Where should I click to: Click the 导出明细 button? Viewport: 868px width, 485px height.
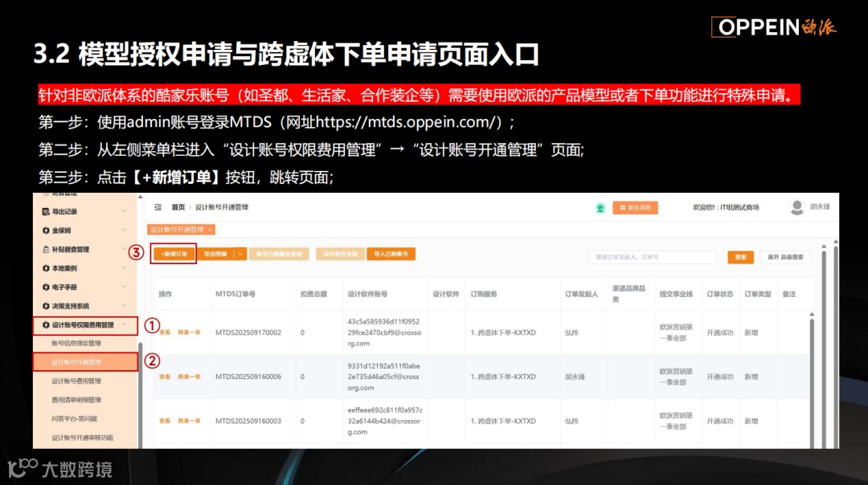[x=215, y=254]
